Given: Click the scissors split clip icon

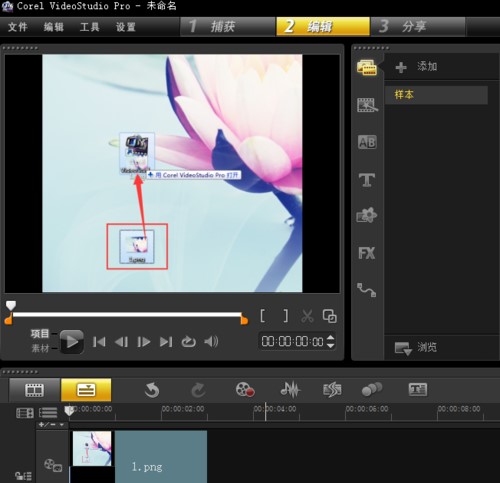Looking at the screenshot, I should click(307, 316).
